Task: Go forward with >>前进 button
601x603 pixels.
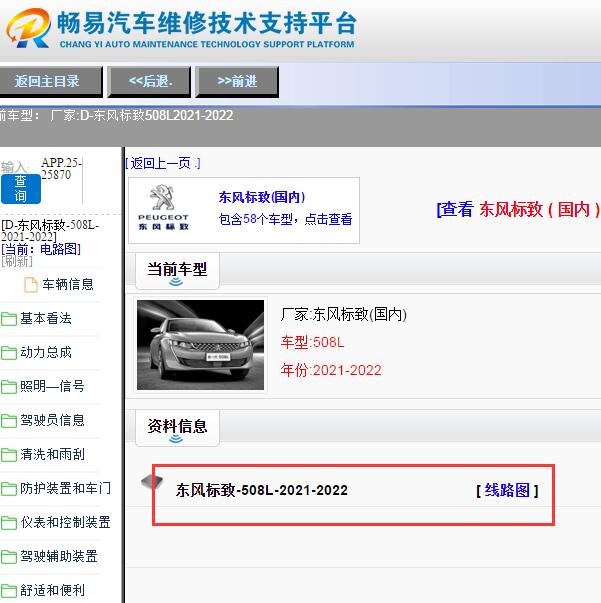Action: pyautogui.click(x=237, y=81)
